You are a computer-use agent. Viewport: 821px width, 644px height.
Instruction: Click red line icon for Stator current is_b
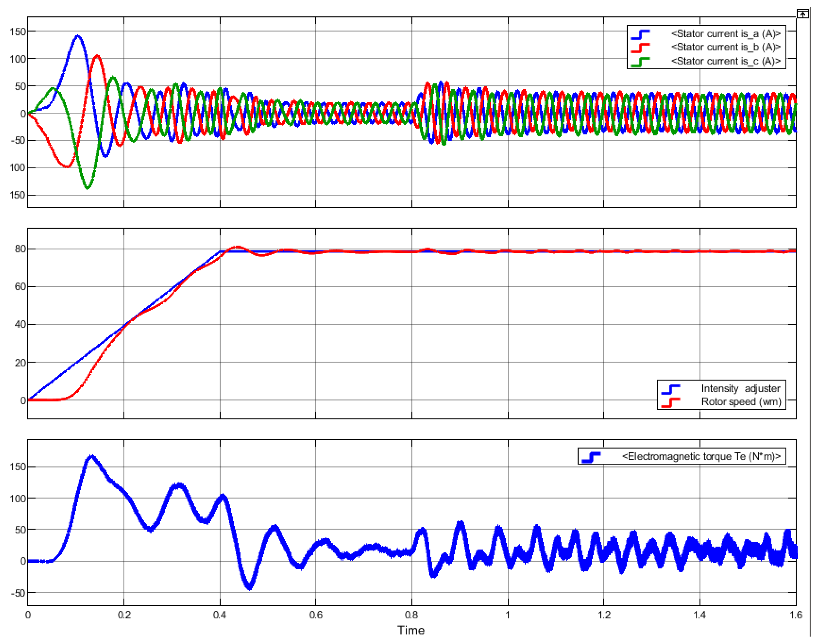(x=640, y=48)
